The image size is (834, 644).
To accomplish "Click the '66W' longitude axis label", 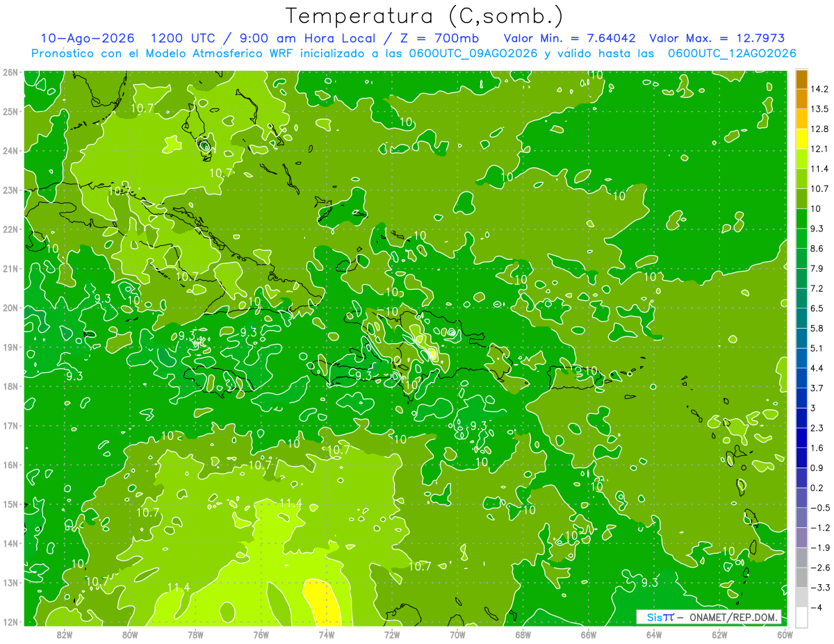I will point(589,634).
